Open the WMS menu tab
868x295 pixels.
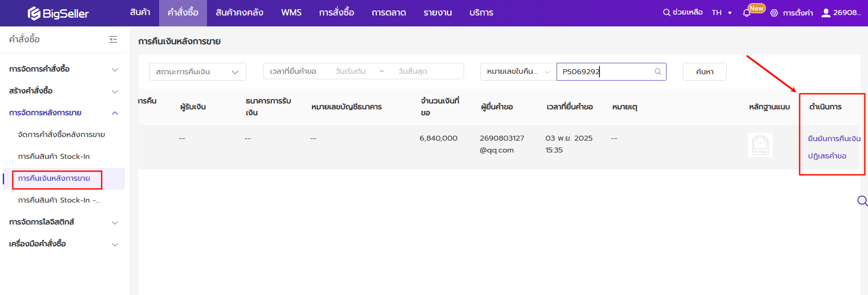[x=291, y=13]
